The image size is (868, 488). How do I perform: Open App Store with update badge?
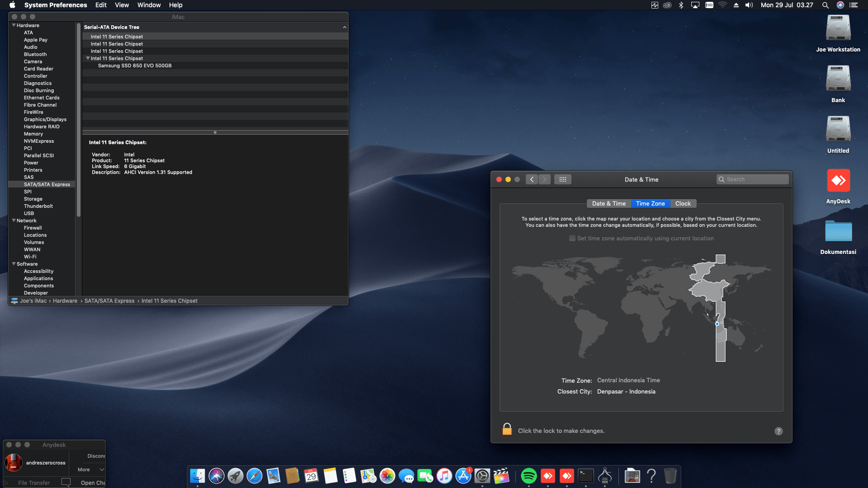pos(463,476)
